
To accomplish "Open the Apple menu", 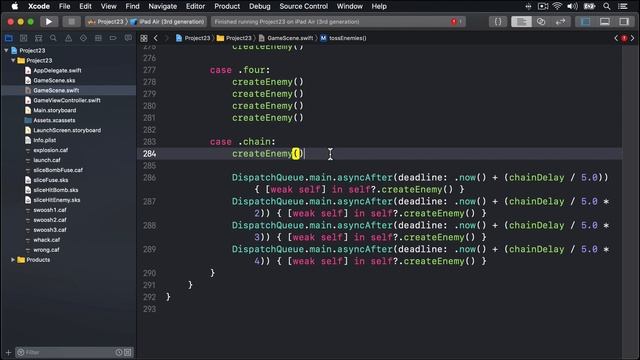I will tap(15, 6).
